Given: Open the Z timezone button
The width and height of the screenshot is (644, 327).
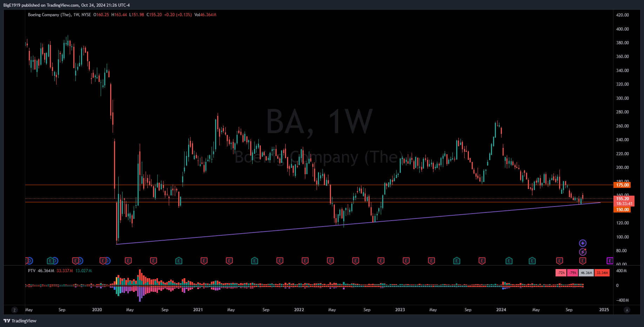Looking at the screenshot, I should click(x=14, y=310).
